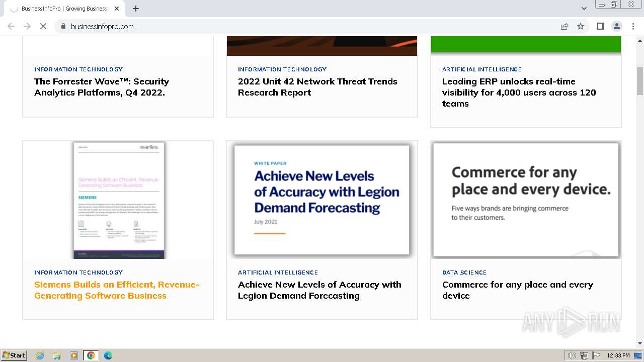Click the Data Science category label
The width and height of the screenshot is (644, 362).
(464, 273)
